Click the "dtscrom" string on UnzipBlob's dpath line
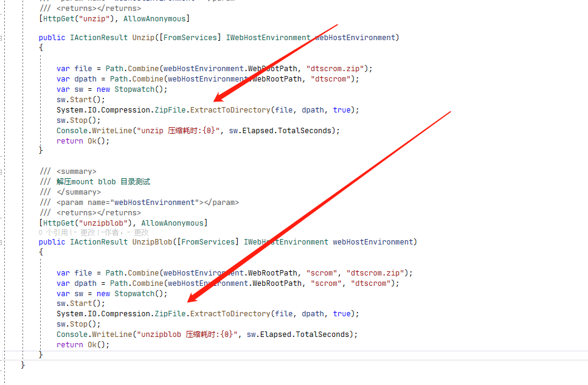The image size is (588, 385). click(x=371, y=283)
